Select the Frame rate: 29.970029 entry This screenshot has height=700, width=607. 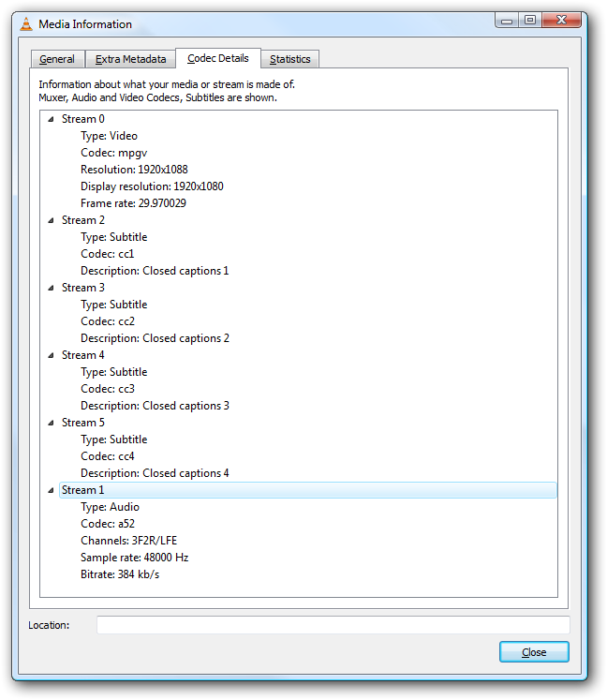(x=133, y=203)
